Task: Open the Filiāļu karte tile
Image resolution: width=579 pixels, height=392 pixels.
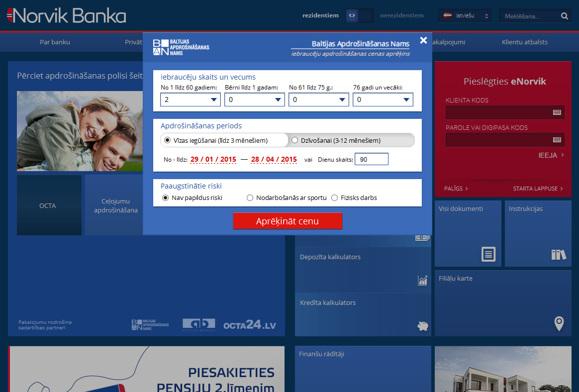Action: (x=503, y=303)
